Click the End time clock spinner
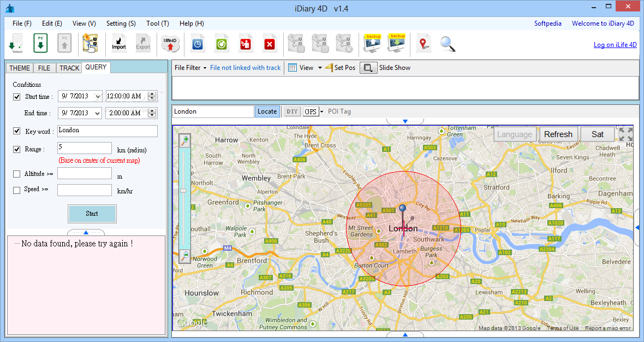The height and width of the screenshot is (342, 644). (152, 113)
